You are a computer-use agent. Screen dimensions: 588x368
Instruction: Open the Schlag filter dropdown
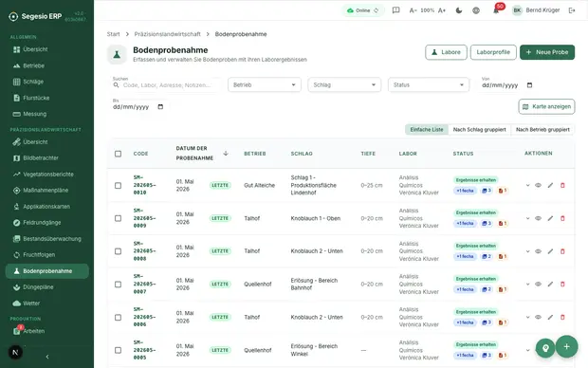pos(344,84)
